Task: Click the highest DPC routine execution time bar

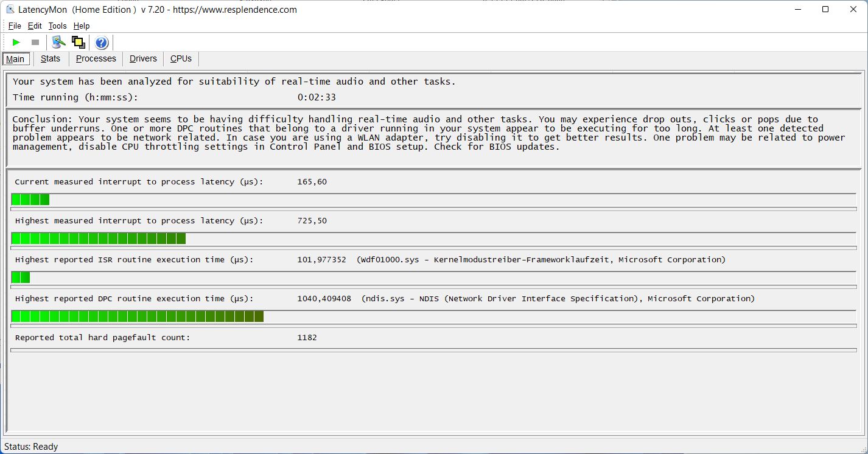Action: pyautogui.click(x=138, y=316)
